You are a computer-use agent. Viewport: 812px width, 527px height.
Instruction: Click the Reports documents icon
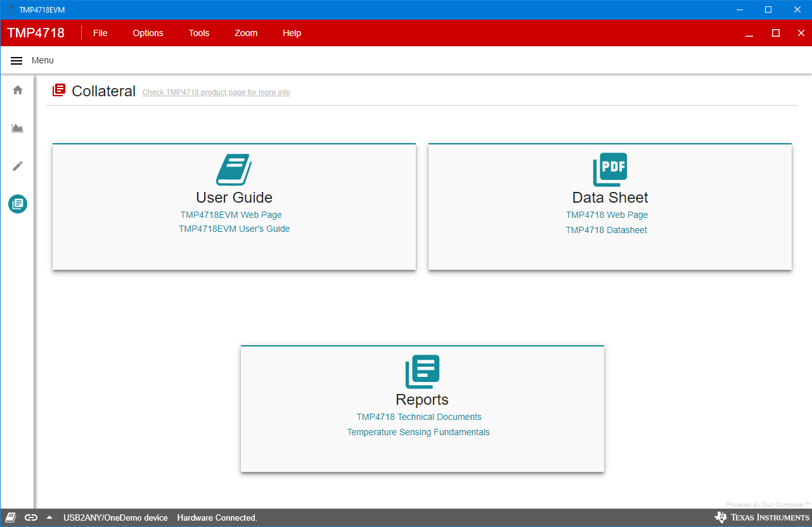pos(422,371)
